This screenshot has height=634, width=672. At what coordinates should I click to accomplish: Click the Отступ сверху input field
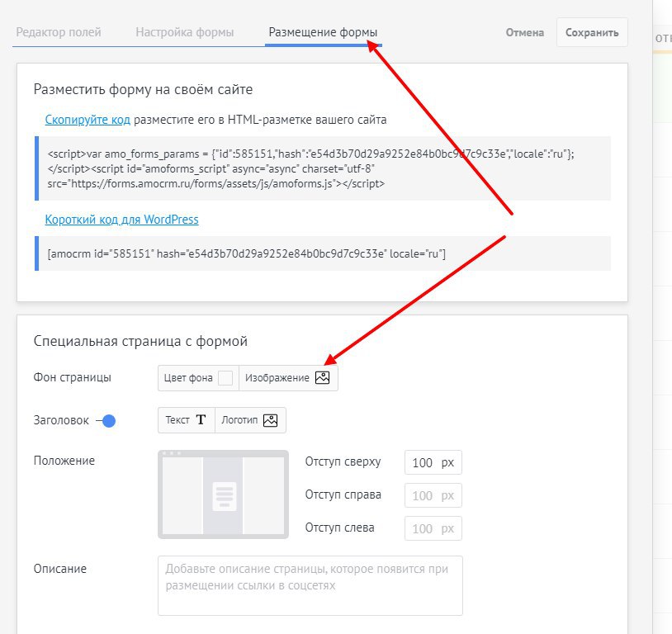coord(433,462)
